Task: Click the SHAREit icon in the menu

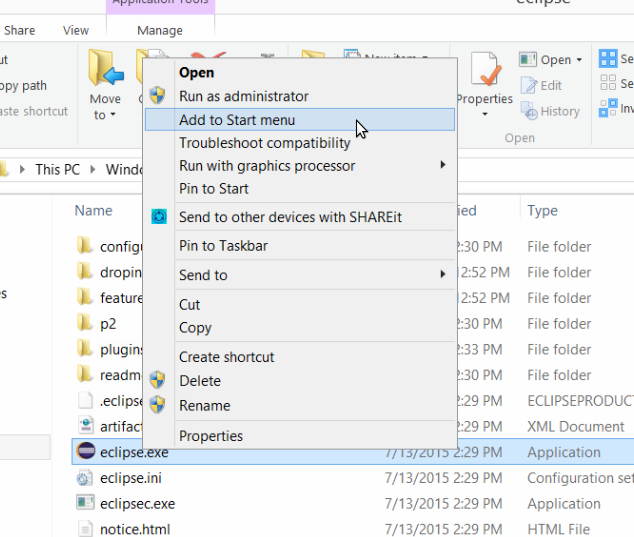Action: coord(159,216)
